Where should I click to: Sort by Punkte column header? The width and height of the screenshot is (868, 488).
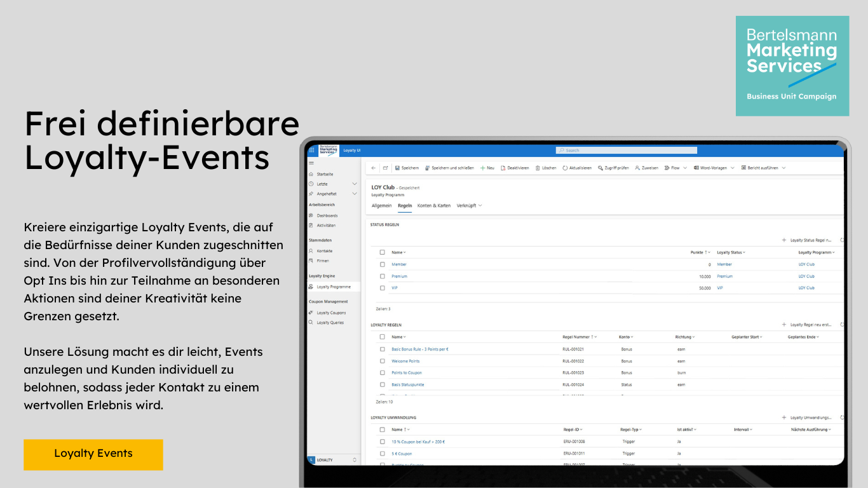[700, 252]
